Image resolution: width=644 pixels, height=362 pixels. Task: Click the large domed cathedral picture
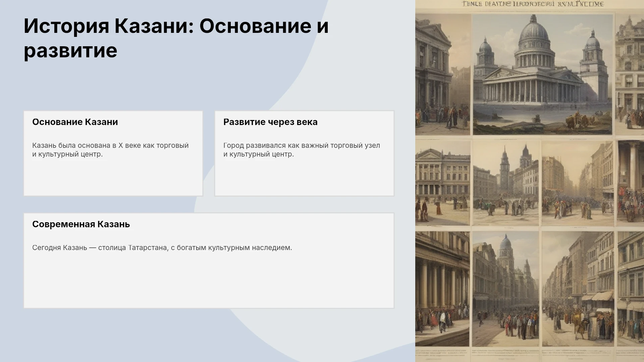[x=543, y=74]
